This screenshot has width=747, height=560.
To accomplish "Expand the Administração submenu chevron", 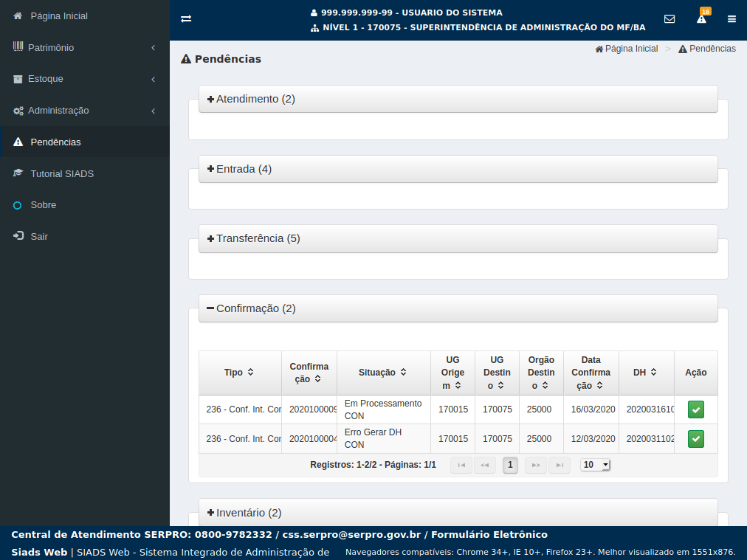I will click(154, 111).
